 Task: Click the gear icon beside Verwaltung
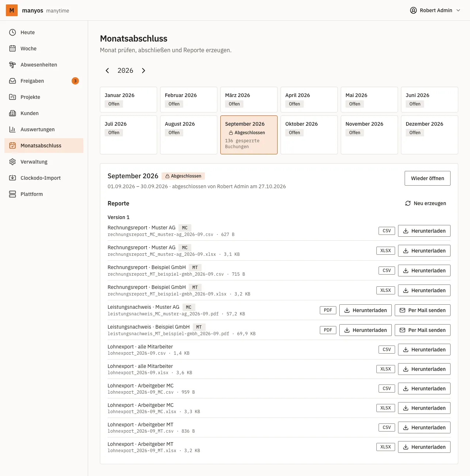tap(12, 162)
